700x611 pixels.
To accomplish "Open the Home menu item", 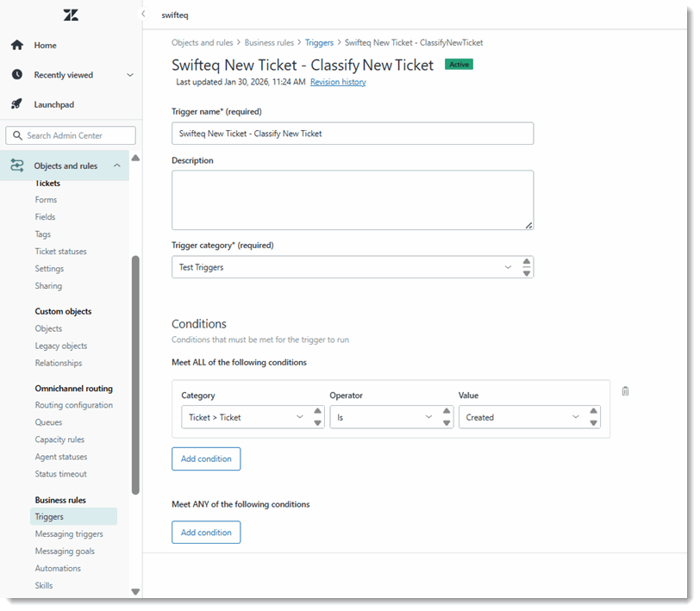I will point(45,45).
